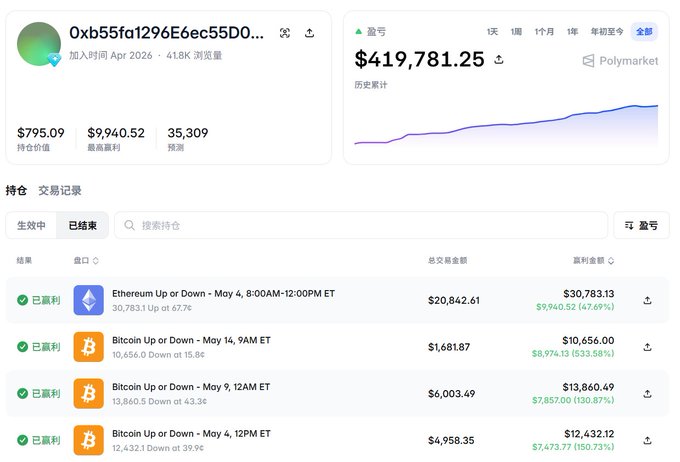Select the 1年 time range
Image resolution: width=680 pixels, height=462 pixels.
click(572, 32)
